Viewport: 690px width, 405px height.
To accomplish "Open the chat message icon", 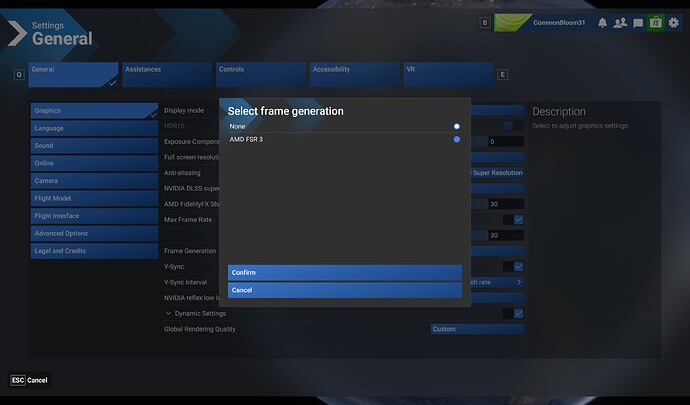I will tap(638, 22).
